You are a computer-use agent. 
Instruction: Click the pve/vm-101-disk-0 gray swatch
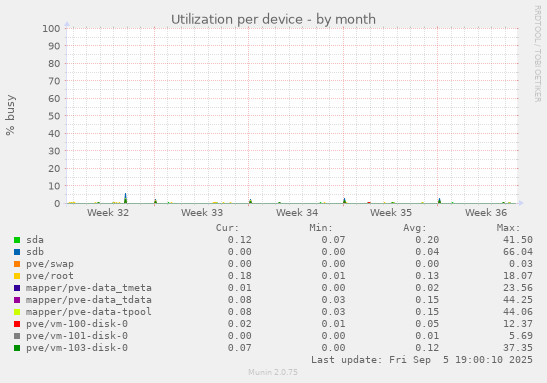[17, 336]
